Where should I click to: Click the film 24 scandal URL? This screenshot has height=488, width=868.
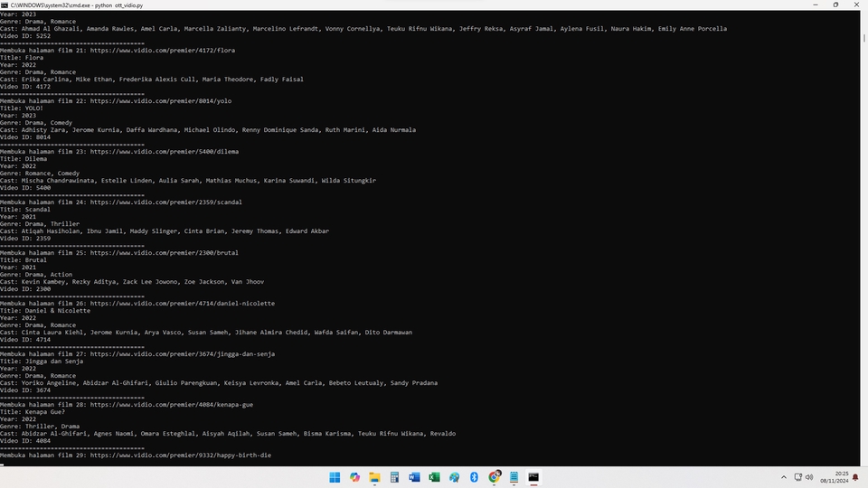(x=166, y=202)
